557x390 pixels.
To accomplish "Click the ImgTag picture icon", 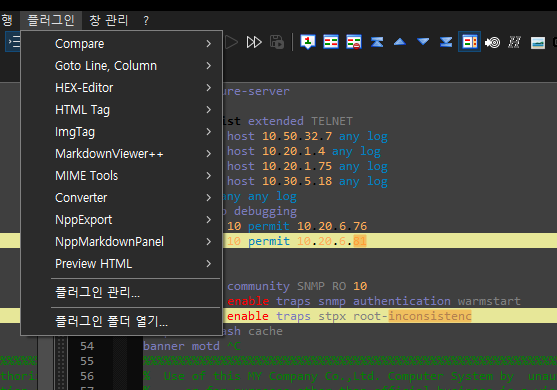I will (538, 43).
